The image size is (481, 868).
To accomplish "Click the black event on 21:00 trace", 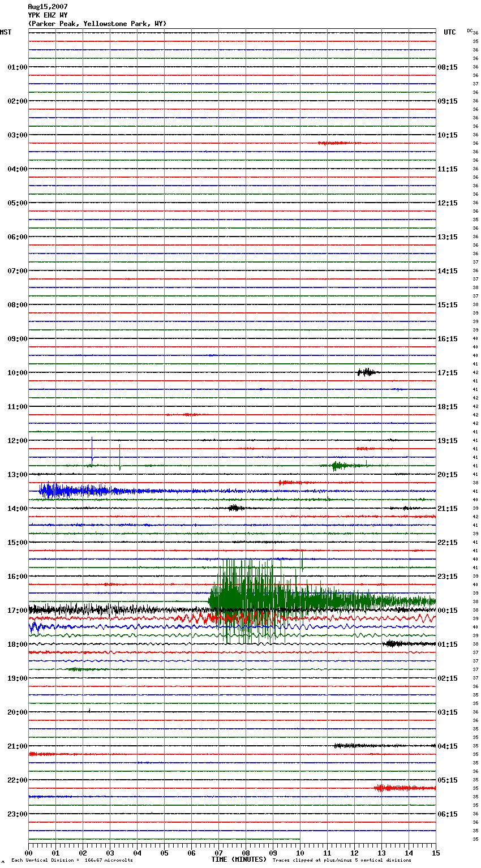I will coord(385,746).
